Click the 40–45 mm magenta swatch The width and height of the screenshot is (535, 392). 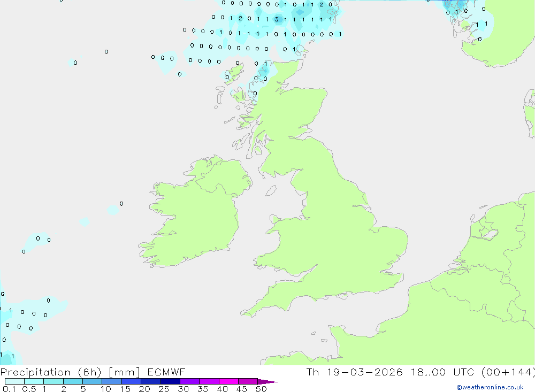pos(228,381)
